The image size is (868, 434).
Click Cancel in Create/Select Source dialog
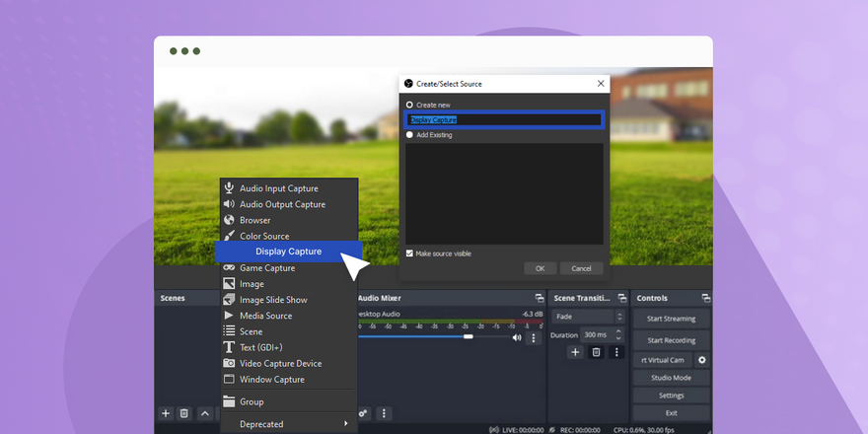(581, 268)
